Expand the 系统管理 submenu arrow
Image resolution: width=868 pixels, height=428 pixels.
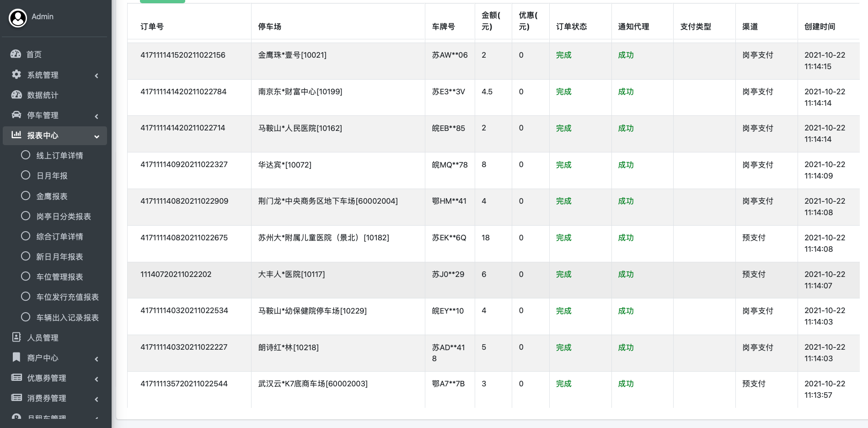96,76
